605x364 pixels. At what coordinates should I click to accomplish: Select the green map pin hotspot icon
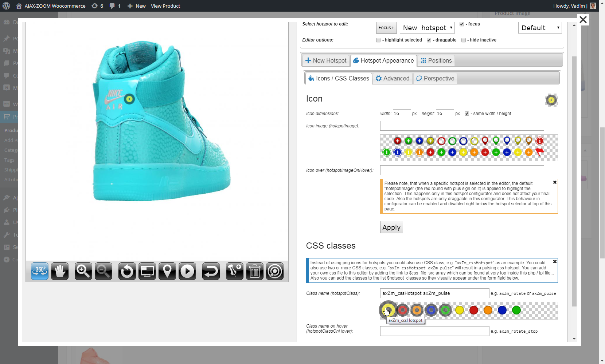496,141
